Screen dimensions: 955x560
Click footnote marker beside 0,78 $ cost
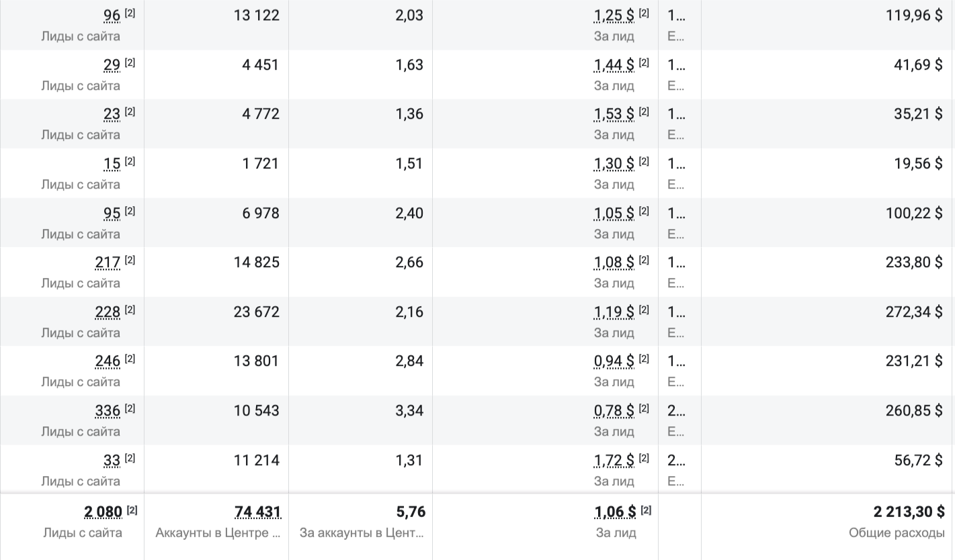point(644,409)
